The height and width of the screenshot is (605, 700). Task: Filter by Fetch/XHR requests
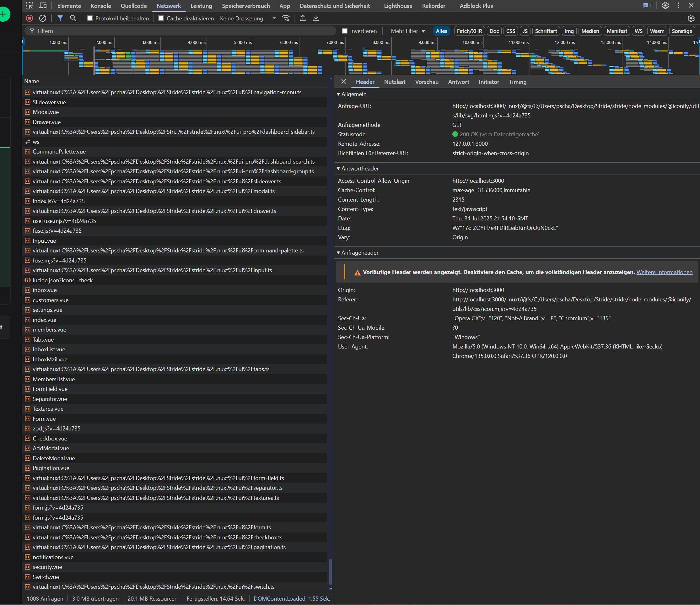(x=469, y=31)
